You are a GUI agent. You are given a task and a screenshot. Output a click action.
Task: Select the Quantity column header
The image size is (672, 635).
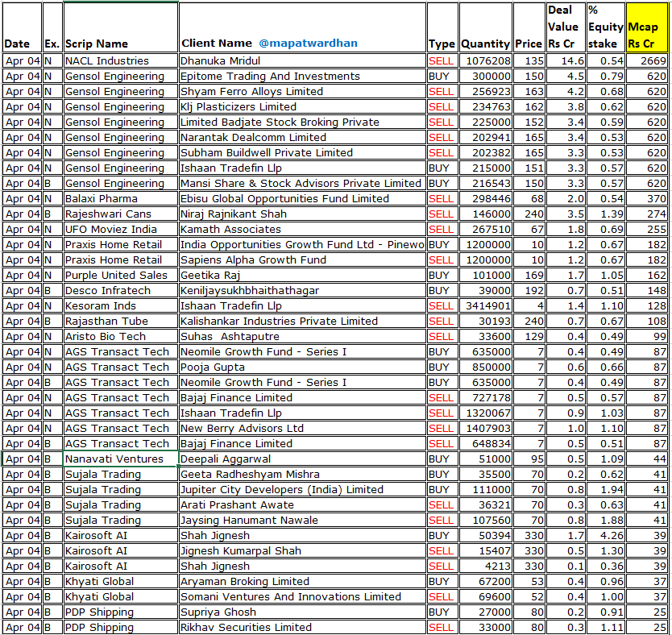pos(486,28)
